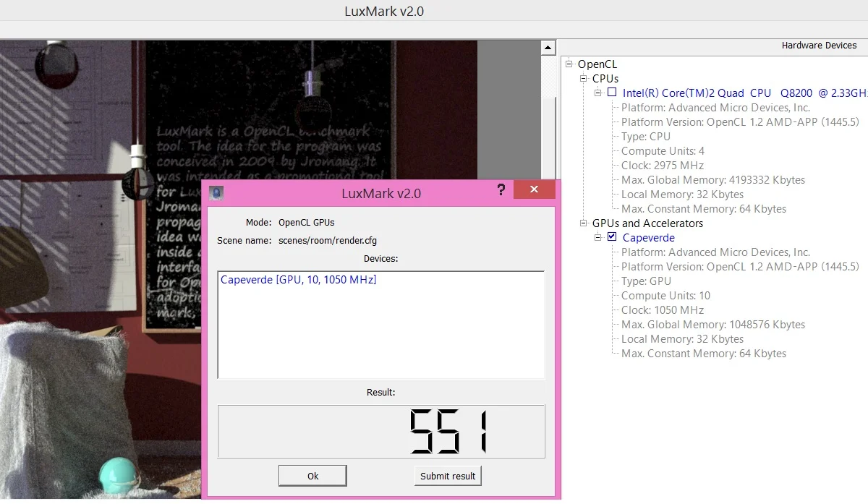
Task: Click the 551 result display
Action: coord(381,432)
